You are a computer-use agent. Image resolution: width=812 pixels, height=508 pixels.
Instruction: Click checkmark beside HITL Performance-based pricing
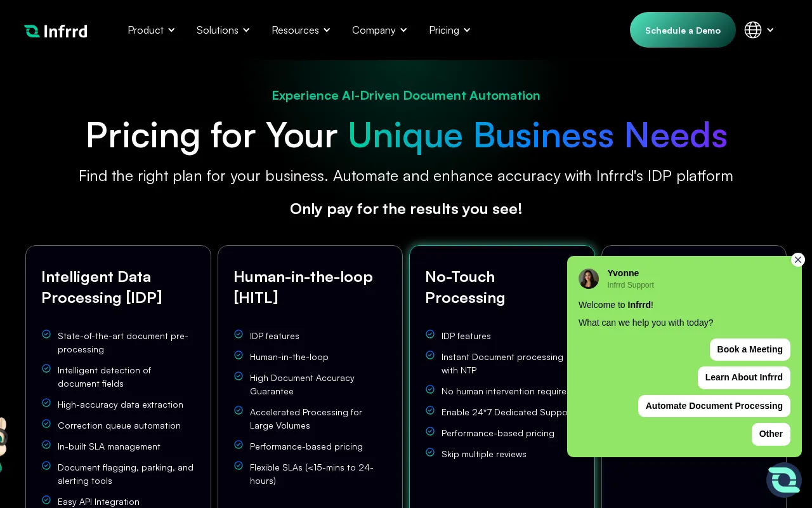point(239,444)
